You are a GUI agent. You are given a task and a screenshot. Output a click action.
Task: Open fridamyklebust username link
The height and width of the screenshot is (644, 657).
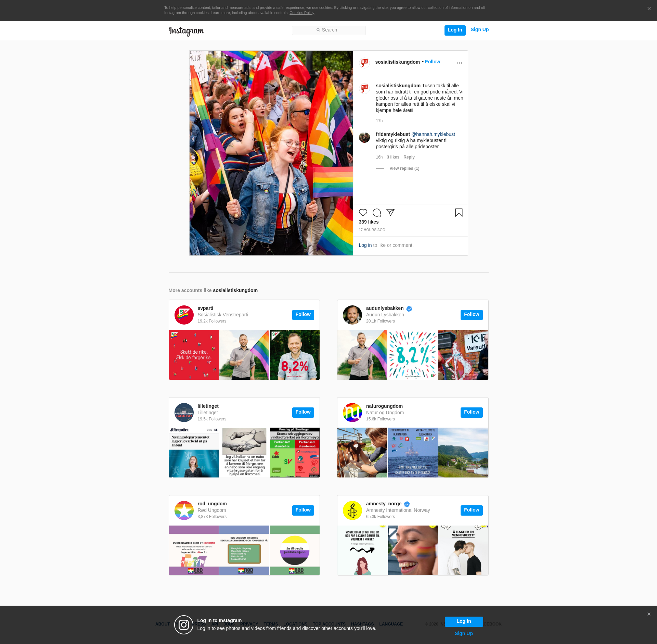tap(393, 134)
